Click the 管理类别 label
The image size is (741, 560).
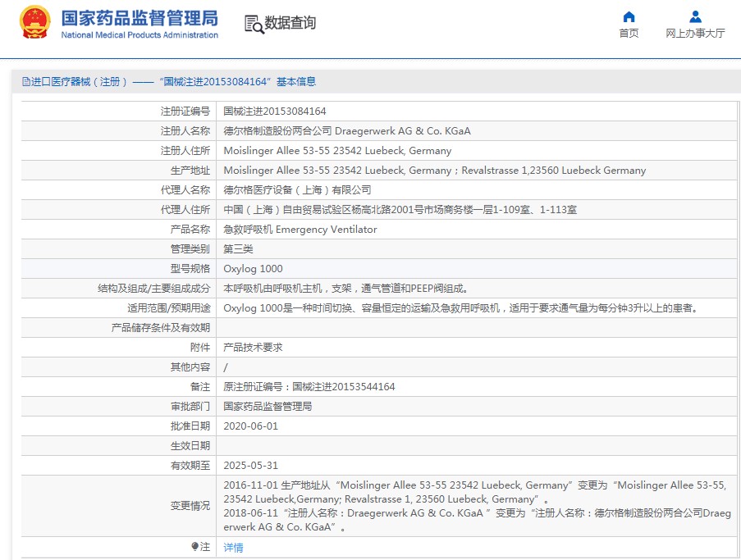coord(190,249)
